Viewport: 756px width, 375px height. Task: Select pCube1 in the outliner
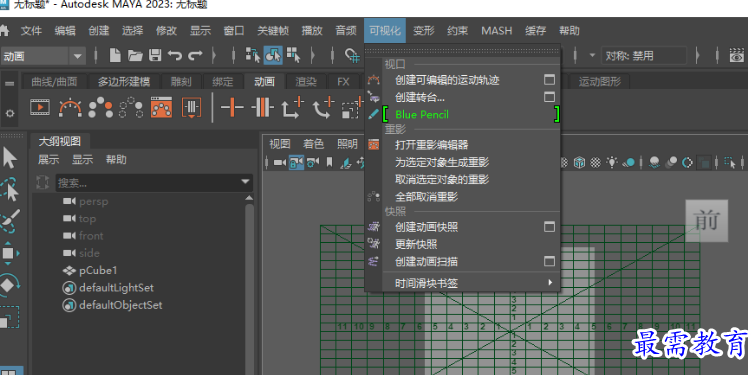click(x=98, y=270)
